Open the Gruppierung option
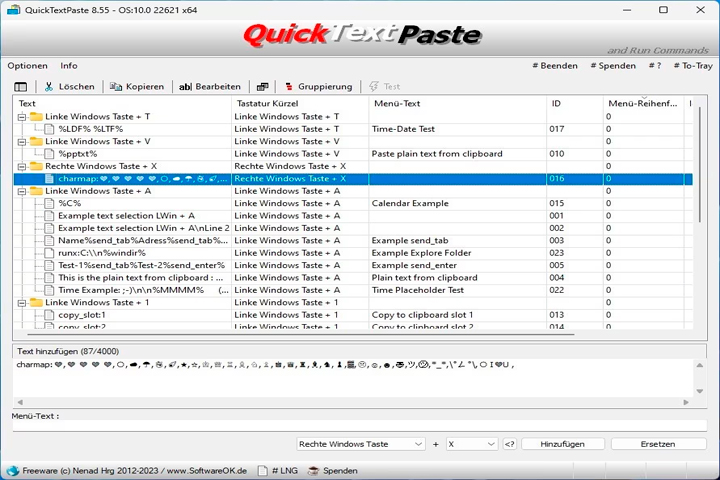The width and height of the screenshot is (720, 480). 319,86
